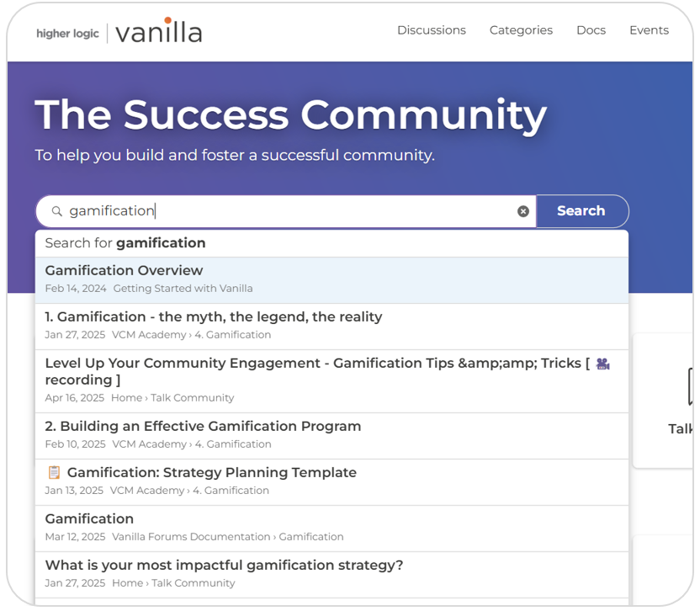Click the Vanilla logo in the header
Image resolution: width=700 pixels, height=611 pixels.
(x=160, y=31)
